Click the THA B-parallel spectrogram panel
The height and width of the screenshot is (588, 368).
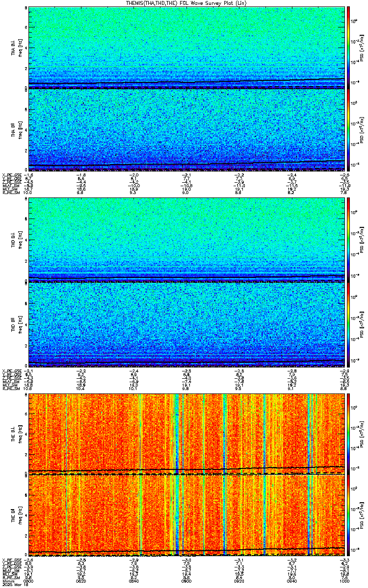click(x=186, y=130)
